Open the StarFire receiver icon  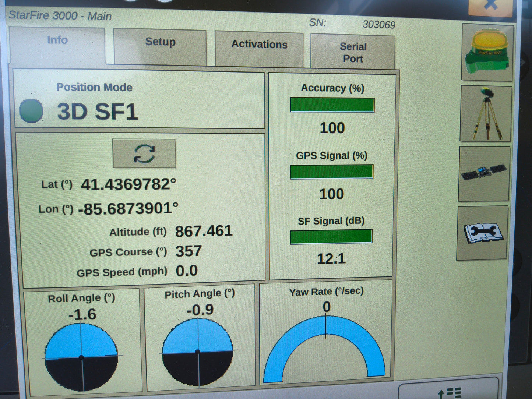coord(487,53)
